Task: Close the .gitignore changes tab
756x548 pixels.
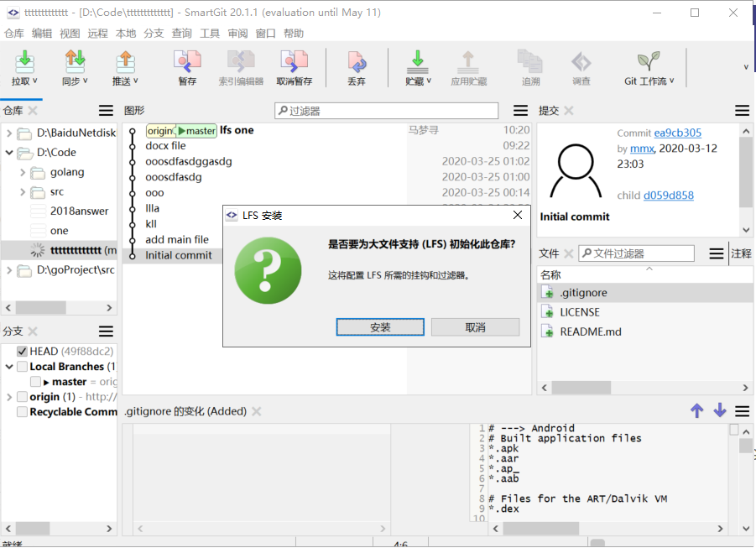Action: (257, 411)
